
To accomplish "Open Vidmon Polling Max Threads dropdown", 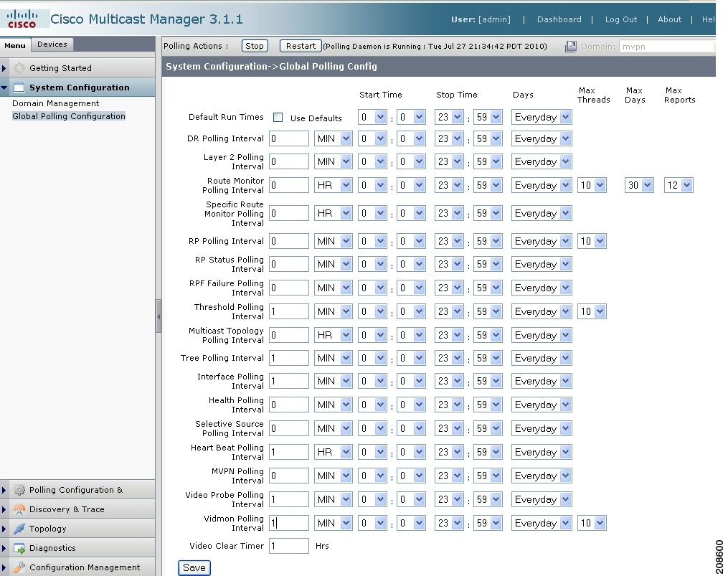I will click(592, 523).
